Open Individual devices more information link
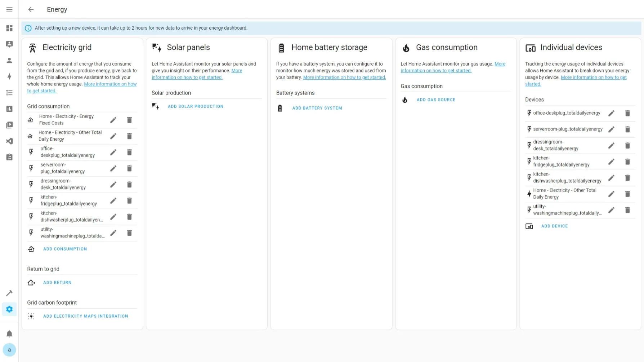Viewport: 644px width, 362px height. pyautogui.click(x=594, y=77)
